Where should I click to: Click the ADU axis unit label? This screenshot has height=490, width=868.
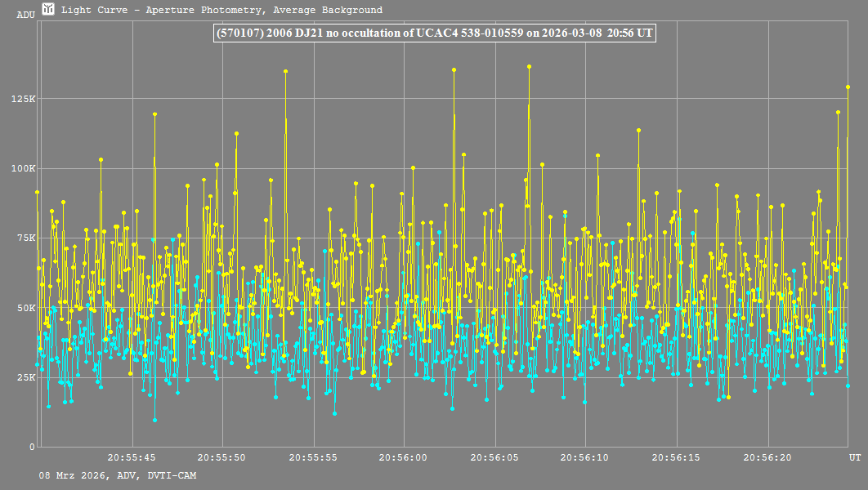[26, 15]
